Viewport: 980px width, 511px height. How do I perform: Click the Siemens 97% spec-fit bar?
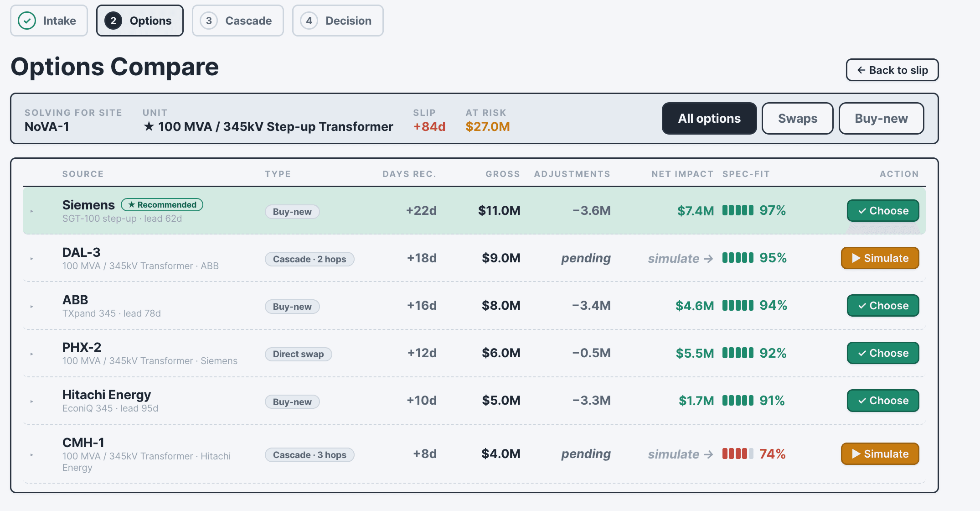[738, 210]
